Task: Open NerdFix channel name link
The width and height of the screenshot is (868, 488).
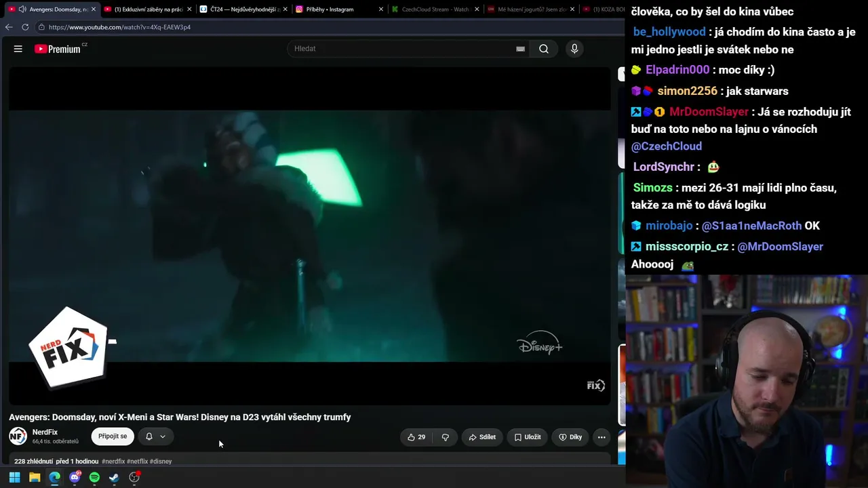Action: coord(45,432)
